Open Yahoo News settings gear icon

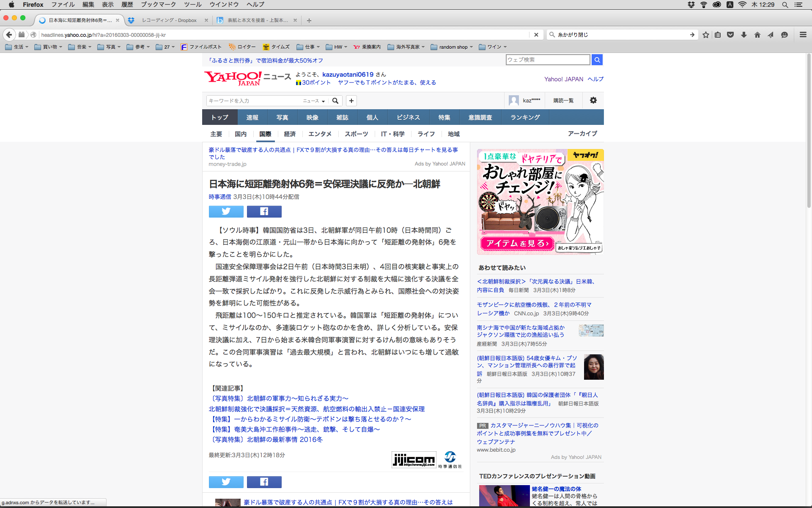coord(593,100)
